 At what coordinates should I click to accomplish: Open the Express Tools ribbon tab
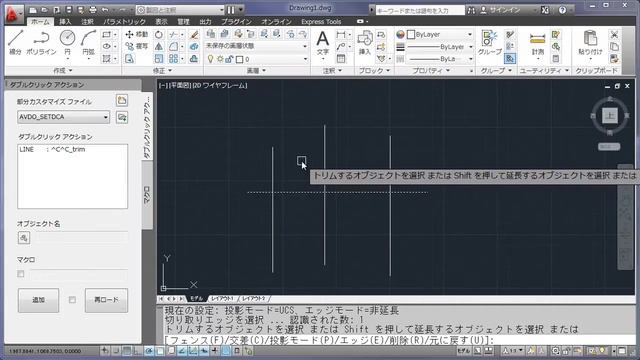coord(321,22)
